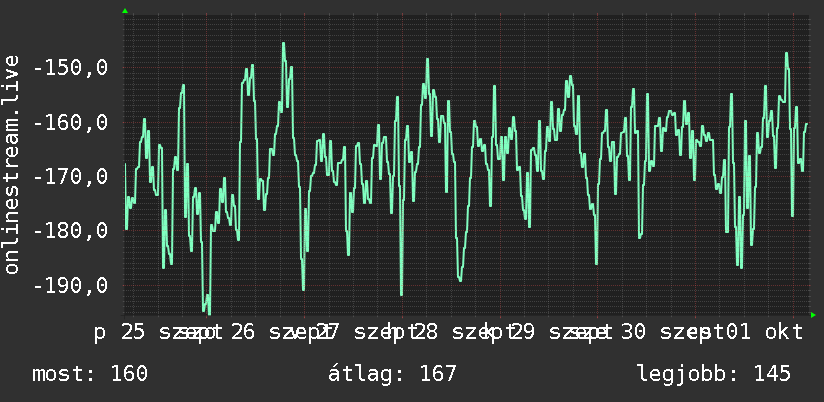Click the -170,0 y-axis label
This screenshot has height=402, width=824.
tap(70, 177)
